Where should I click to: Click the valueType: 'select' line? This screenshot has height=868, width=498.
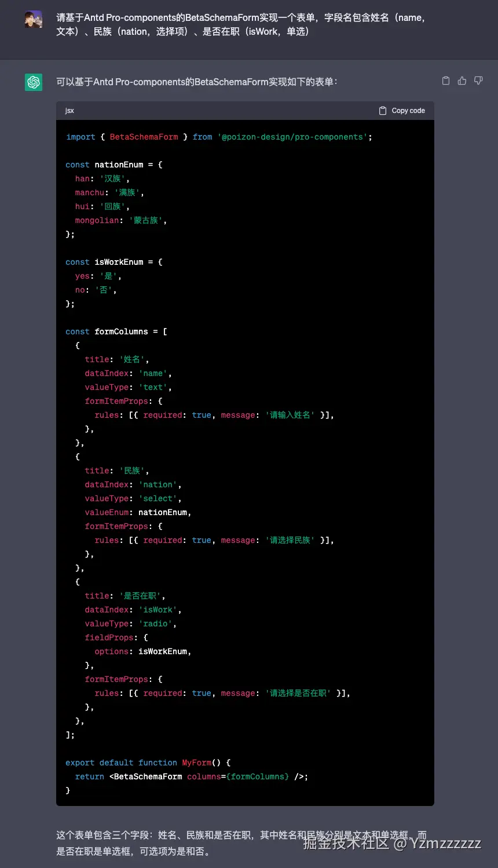pos(133,498)
